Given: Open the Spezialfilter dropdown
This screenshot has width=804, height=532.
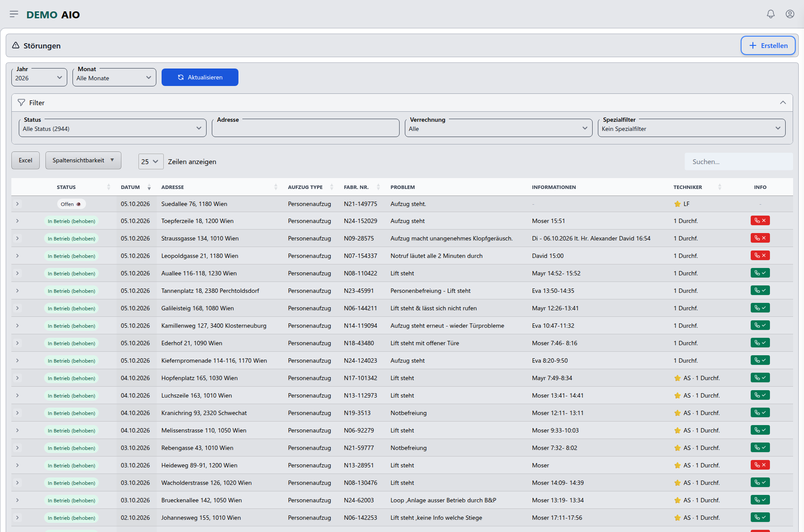Looking at the screenshot, I should (692, 128).
